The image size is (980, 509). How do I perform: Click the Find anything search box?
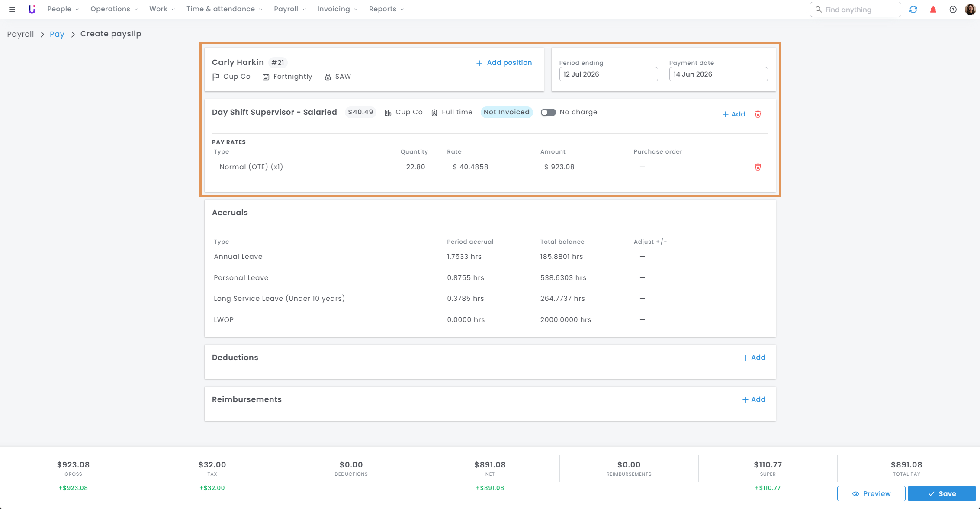pyautogui.click(x=855, y=10)
